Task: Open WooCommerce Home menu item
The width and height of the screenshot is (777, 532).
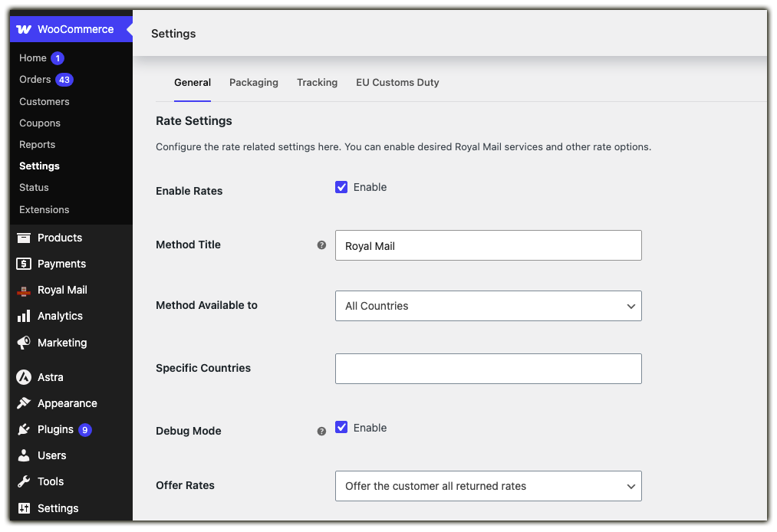Action: pyautogui.click(x=33, y=58)
